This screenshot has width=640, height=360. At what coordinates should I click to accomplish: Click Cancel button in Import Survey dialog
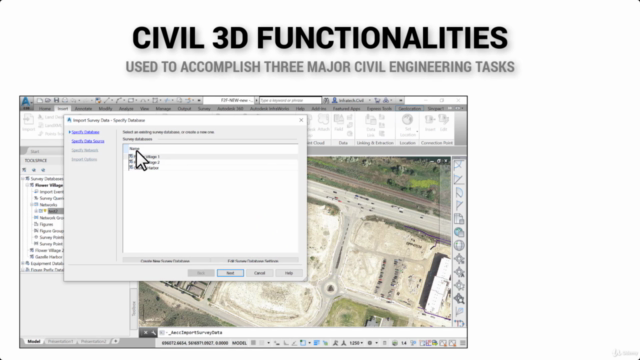pyautogui.click(x=260, y=273)
